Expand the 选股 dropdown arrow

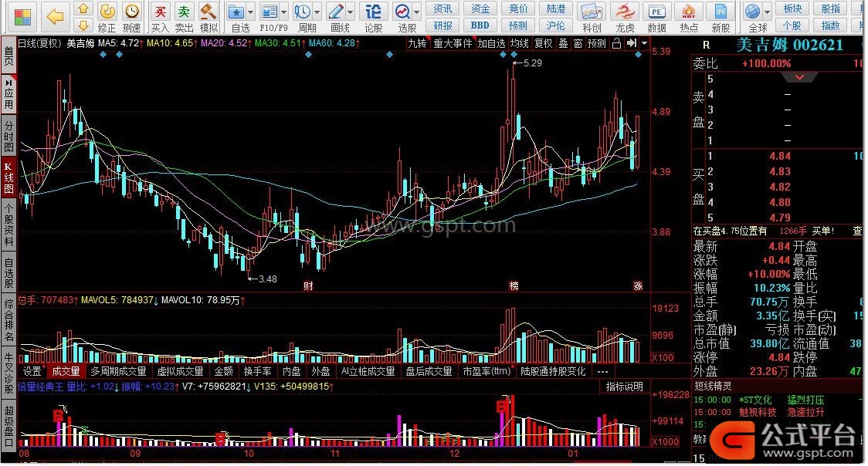click(x=416, y=12)
